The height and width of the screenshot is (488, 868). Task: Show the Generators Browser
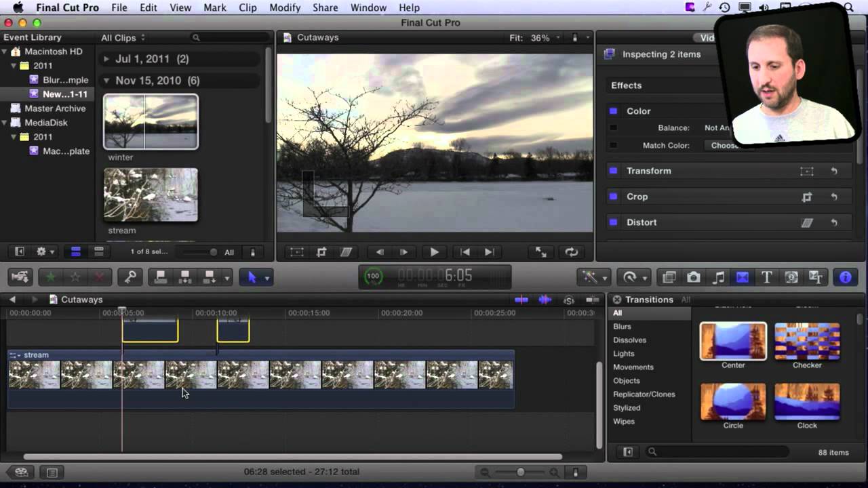click(x=791, y=277)
